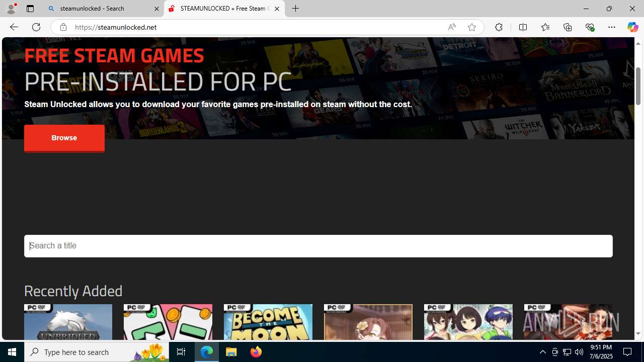The width and height of the screenshot is (644, 362).
Task: View site information lock icon
Action: pyautogui.click(x=63, y=27)
